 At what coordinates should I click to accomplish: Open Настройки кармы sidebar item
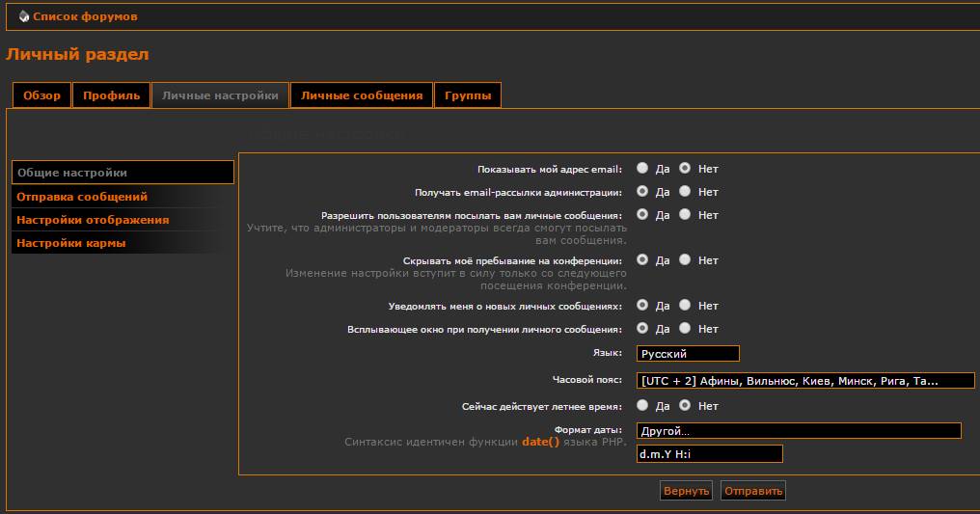pyautogui.click(x=70, y=243)
